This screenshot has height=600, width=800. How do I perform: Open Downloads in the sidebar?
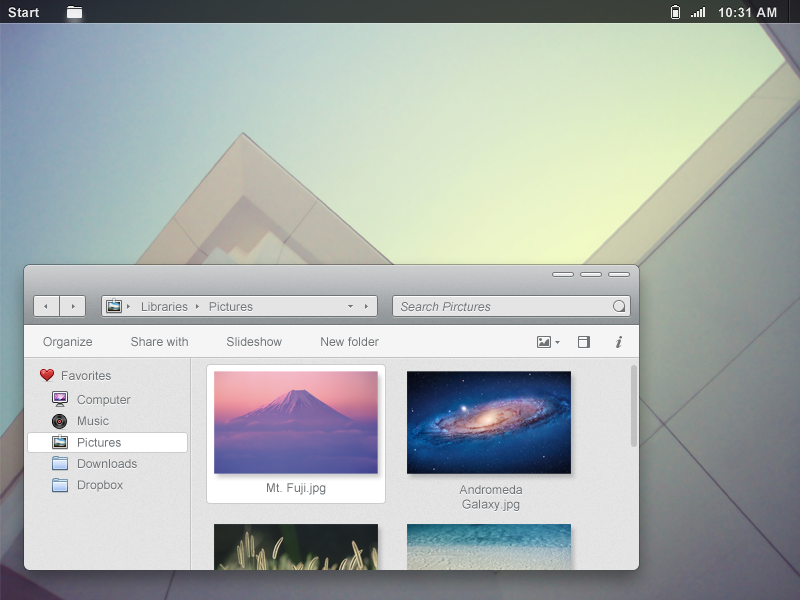click(107, 464)
